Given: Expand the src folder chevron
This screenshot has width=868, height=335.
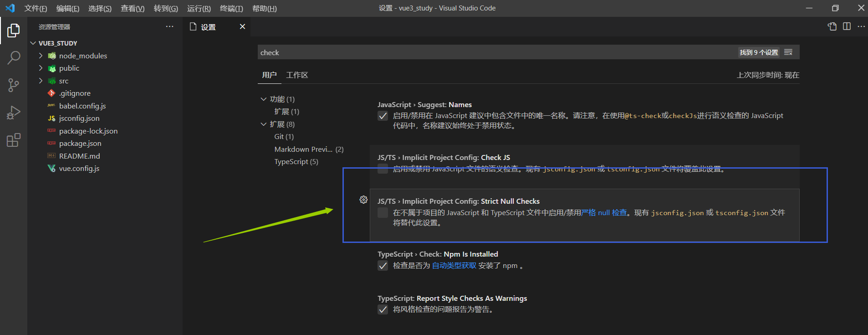Looking at the screenshot, I should coord(41,81).
